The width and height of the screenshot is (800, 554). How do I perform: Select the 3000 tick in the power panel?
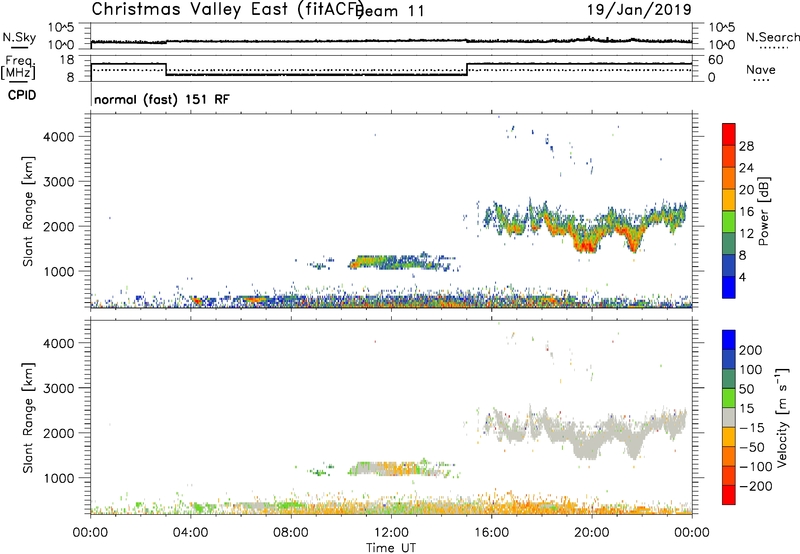59,182
